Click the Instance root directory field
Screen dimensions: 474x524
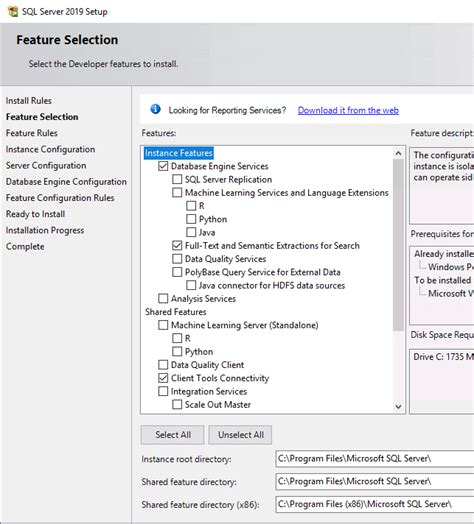pos(375,458)
